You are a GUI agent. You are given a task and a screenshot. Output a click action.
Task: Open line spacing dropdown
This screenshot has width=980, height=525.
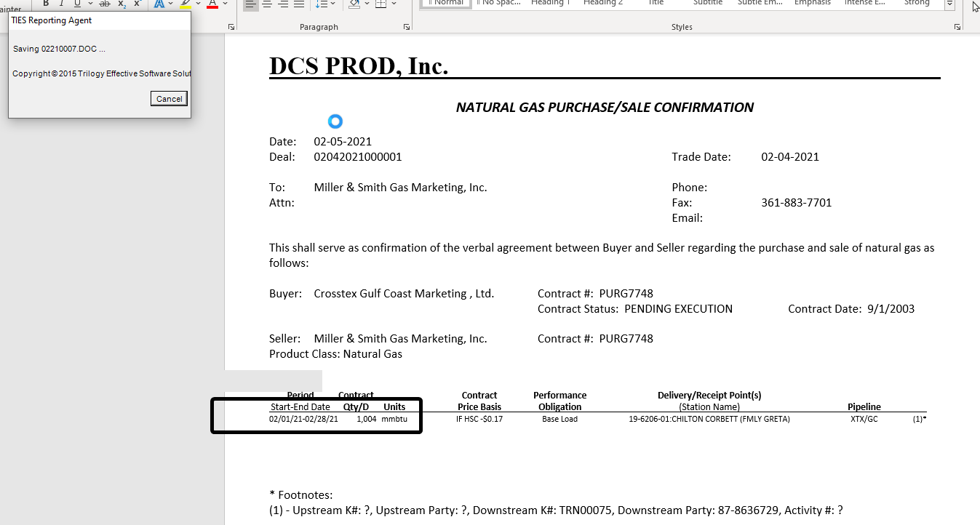326,4
